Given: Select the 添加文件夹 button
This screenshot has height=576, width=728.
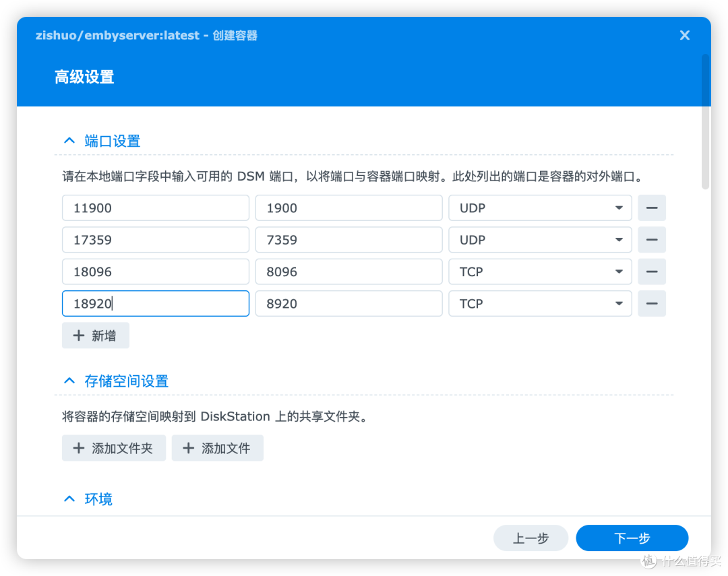Looking at the screenshot, I should [x=113, y=448].
